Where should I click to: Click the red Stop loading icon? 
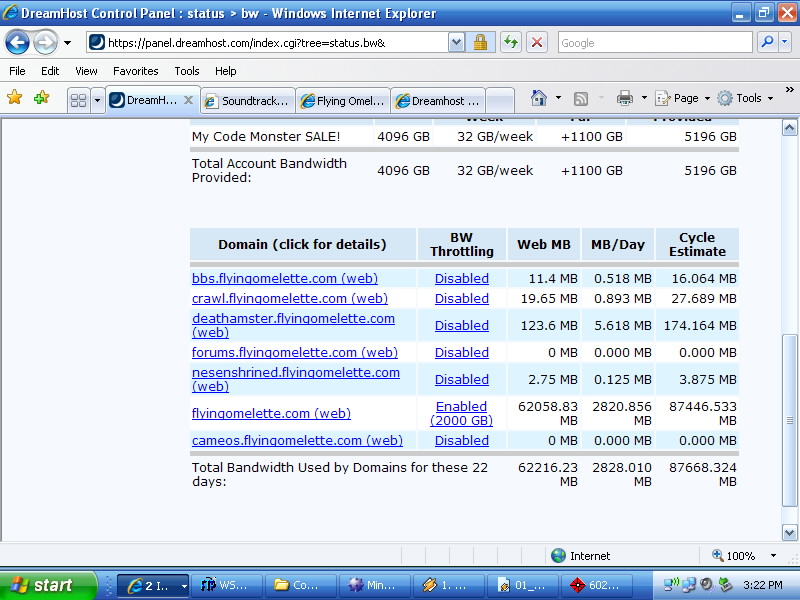pyautogui.click(x=537, y=42)
